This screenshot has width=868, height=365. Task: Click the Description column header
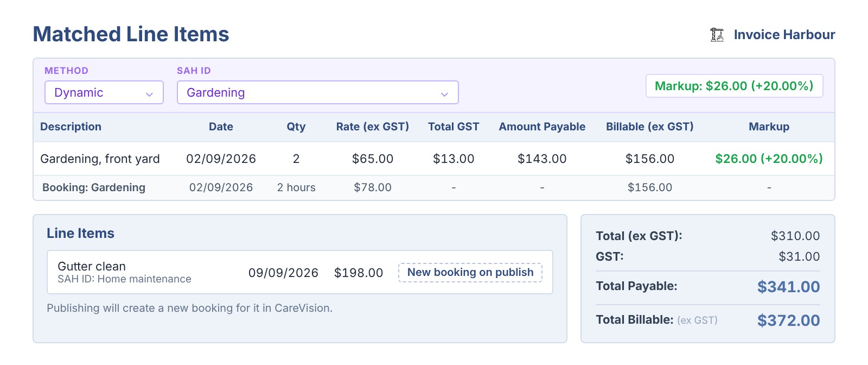[x=71, y=127]
